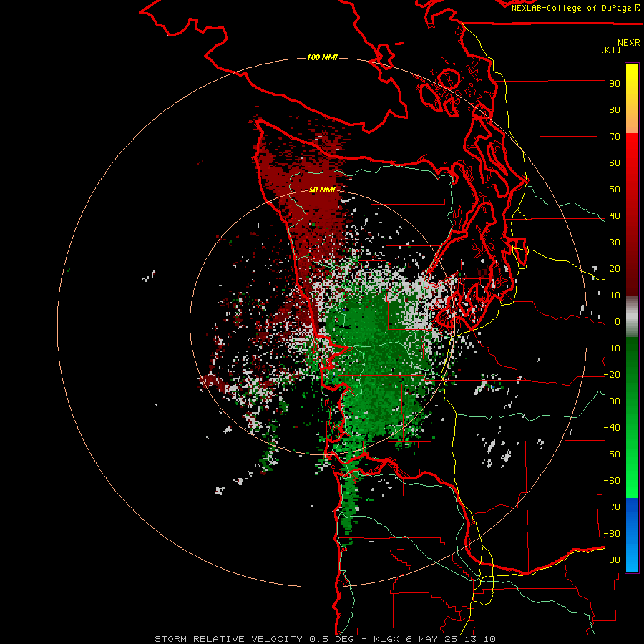This screenshot has width=644, height=644.
Task: Click the -10 value on the velocity scale
Action: 612,348
